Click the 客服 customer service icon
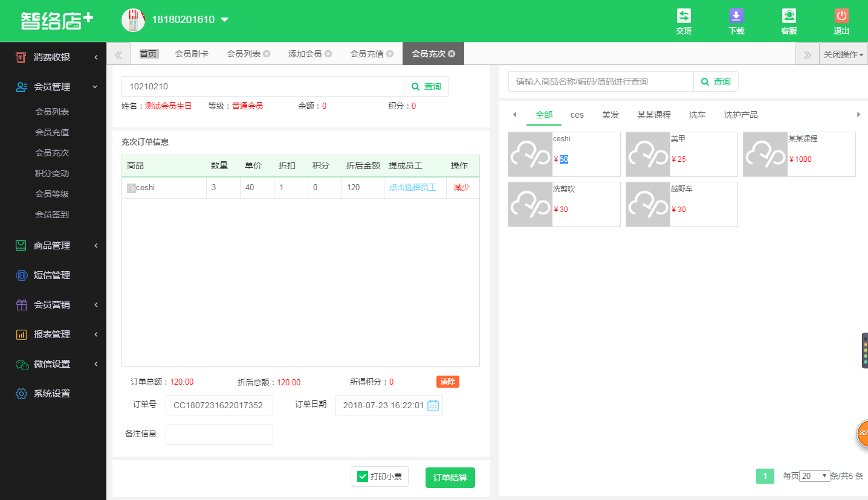868x500 pixels. click(x=788, y=17)
